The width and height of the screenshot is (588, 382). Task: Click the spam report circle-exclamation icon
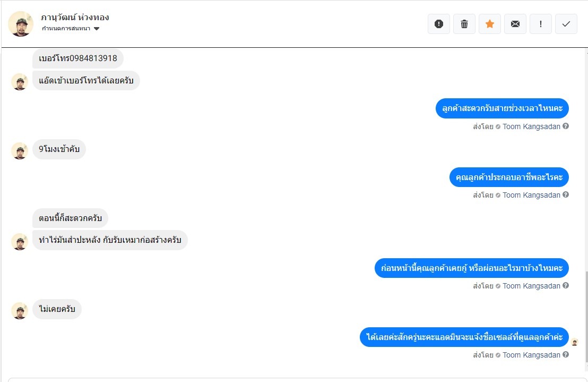438,24
